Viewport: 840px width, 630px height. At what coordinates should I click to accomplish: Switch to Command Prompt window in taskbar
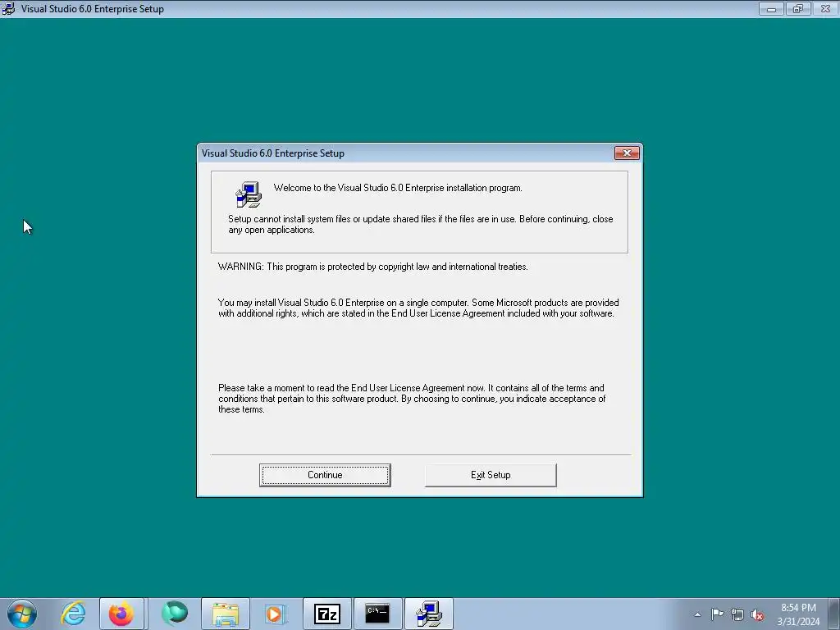coord(377,614)
